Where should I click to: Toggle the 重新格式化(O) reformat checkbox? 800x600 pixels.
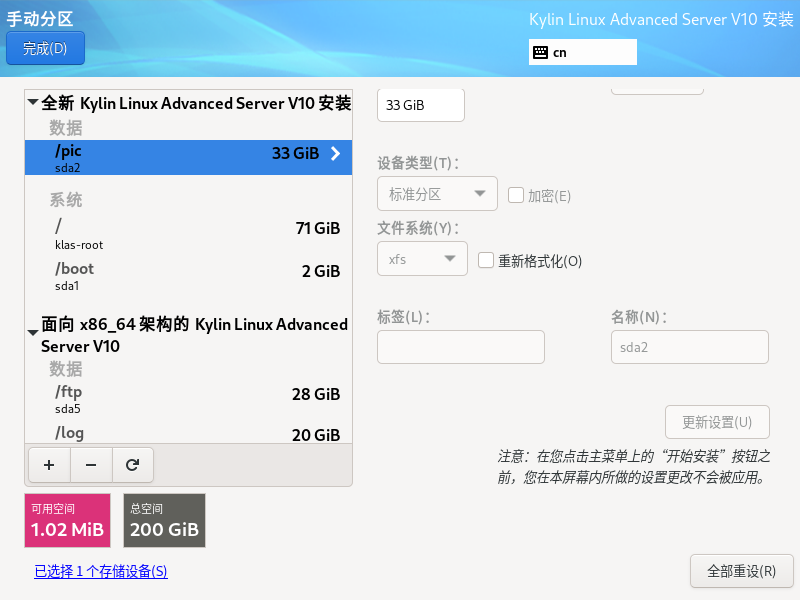coord(486,260)
